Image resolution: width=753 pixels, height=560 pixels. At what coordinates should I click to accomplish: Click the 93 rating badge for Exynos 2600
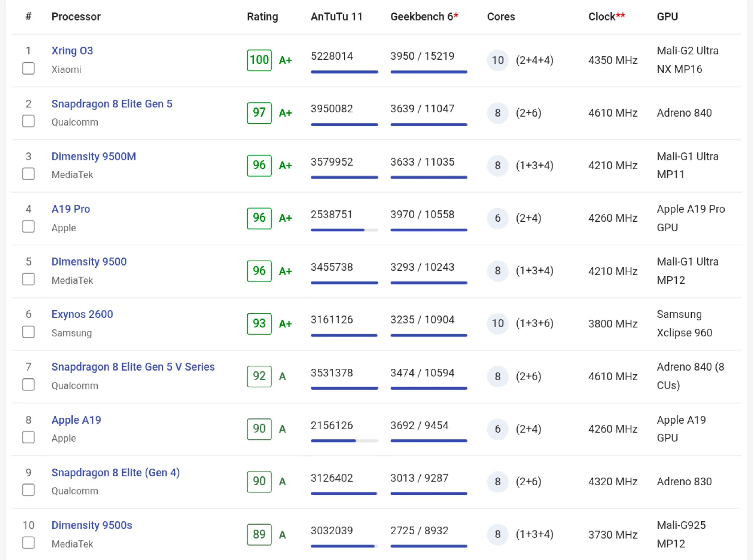pyautogui.click(x=259, y=324)
